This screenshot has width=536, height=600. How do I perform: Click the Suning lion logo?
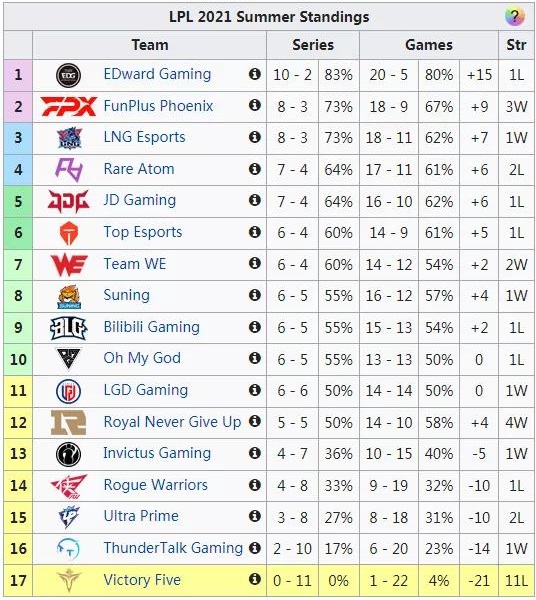[x=69, y=297]
